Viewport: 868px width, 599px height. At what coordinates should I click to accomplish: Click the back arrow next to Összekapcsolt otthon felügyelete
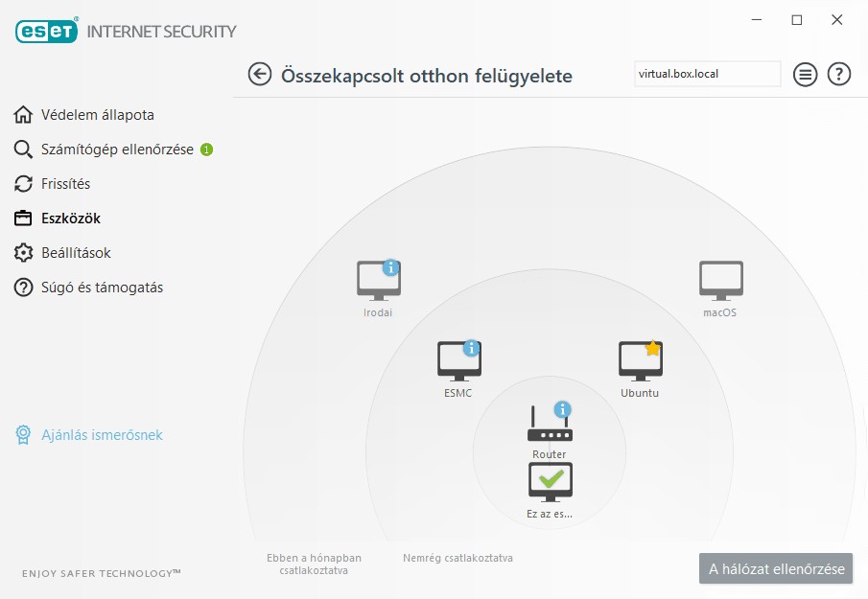coord(260,74)
